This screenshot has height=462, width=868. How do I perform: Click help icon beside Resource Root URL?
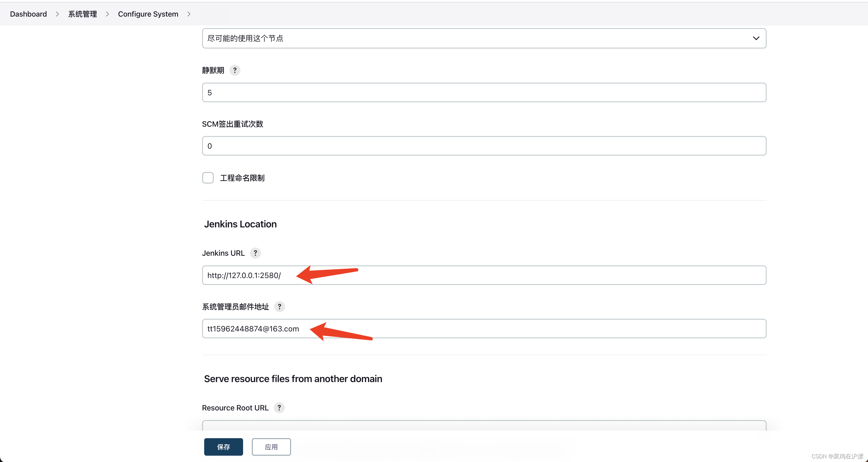click(x=279, y=407)
